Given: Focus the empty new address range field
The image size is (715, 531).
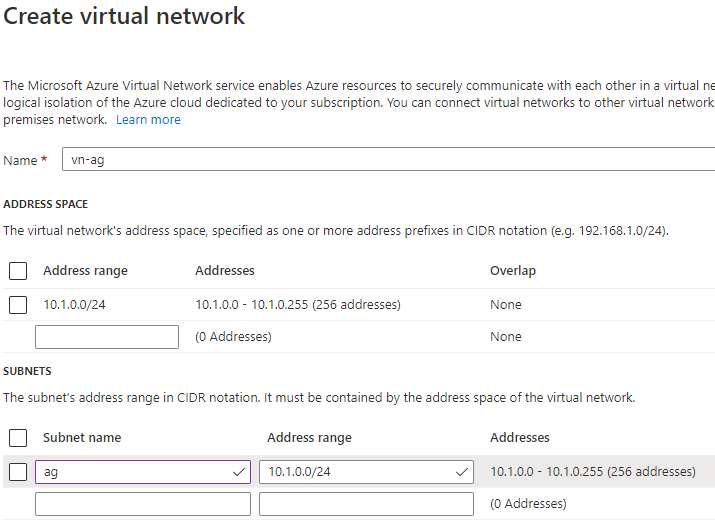Looking at the screenshot, I should 107,337.
